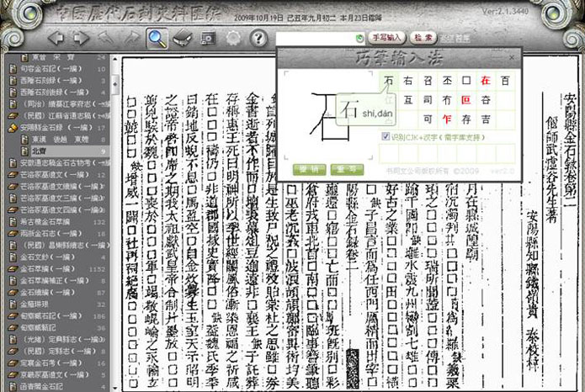The image size is (585, 392).
Task: Expand 匋齋臧石記 (一編) folder icon
Action: (x=13, y=316)
